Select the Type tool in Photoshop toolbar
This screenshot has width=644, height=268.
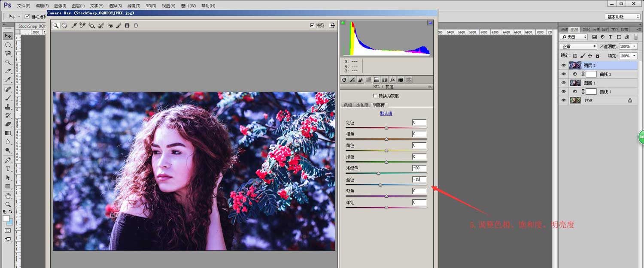click(x=8, y=169)
